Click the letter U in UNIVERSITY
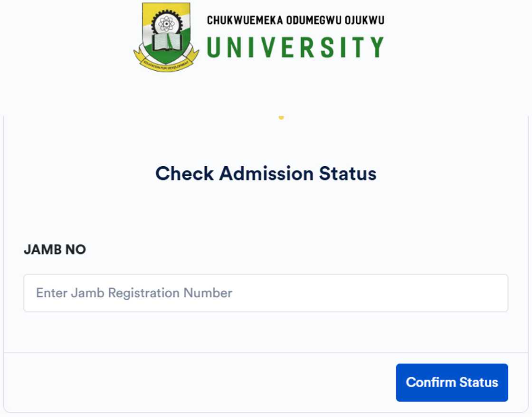This screenshot has width=532, height=417. point(215,47)
